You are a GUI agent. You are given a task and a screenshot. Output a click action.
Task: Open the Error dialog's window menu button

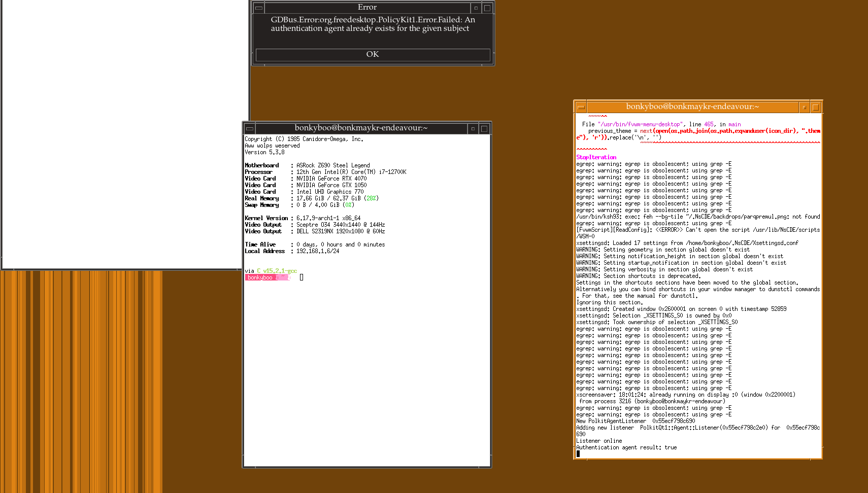point(258,8)
